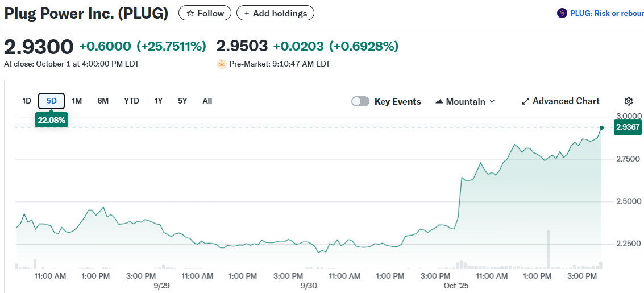Screen dimensions: 644x293
Task: Select the 1M time range tab
Action: pyautogui.click(x=77, y=101)
